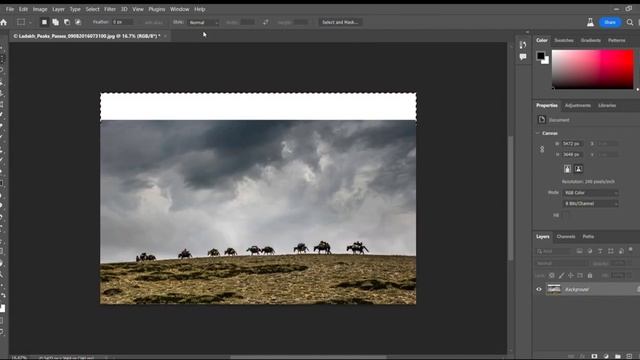Lock layer position icon
Viewport: 640px width, 360px height.
[571, 276]
